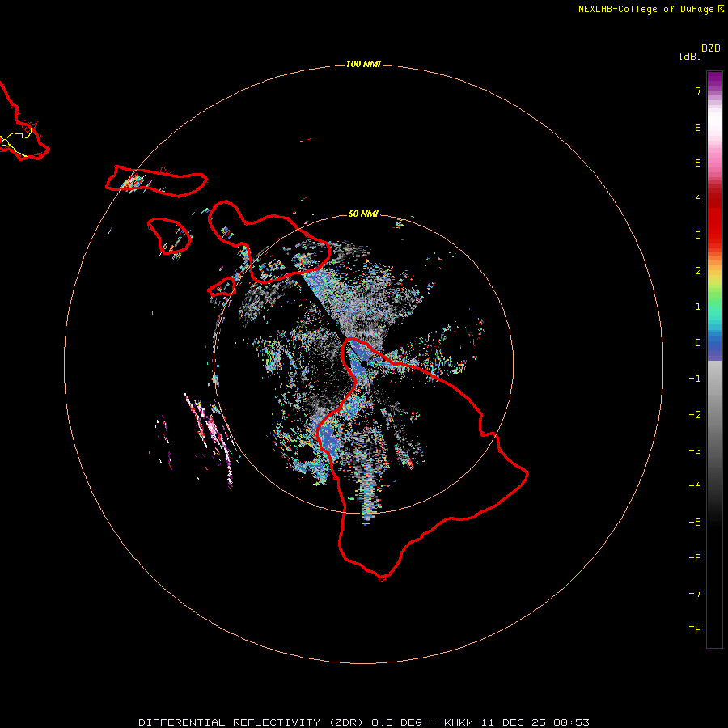
Task: Click the -4 value on color scale
Action: [x=695, y=486]
